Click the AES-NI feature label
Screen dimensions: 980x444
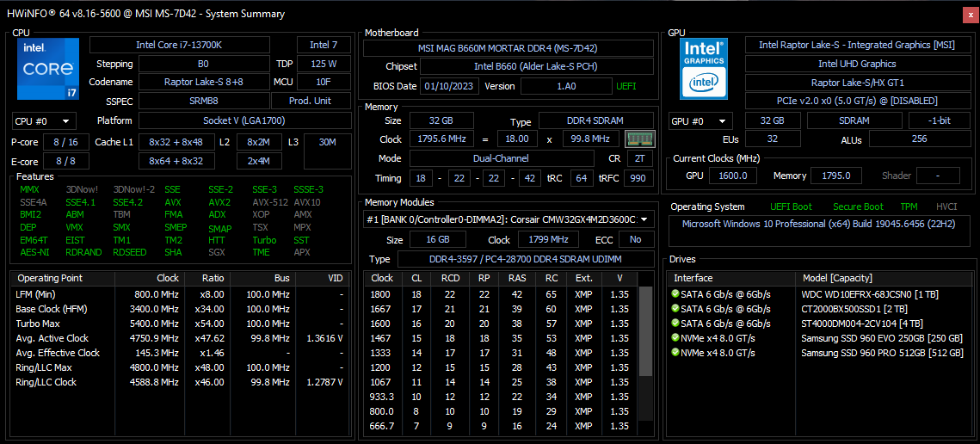point(33,253)
